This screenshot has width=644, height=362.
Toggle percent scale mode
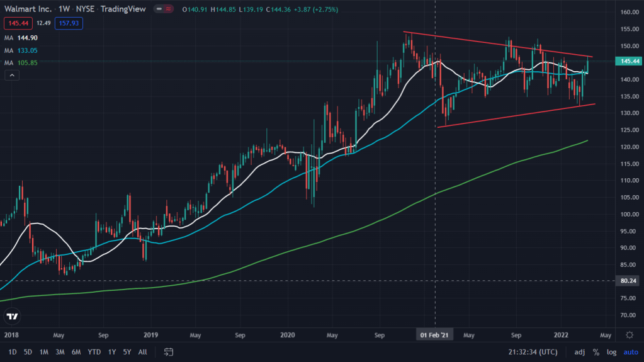point(596,351)
